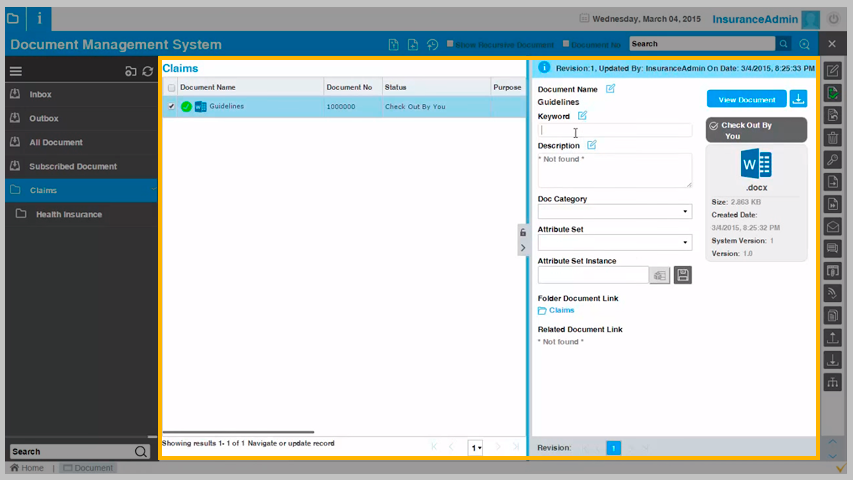Image resolution: width=853 pixels, height=480 pixels.
Task: Click the edit document icon in right toolbar
Action: pos(833,70)
